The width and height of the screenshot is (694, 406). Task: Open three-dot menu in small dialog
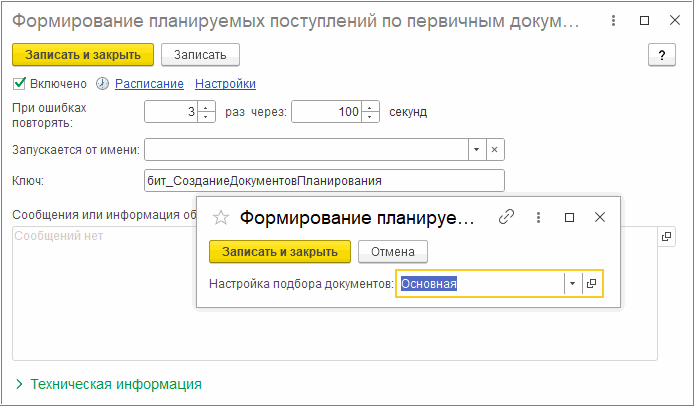539,217
